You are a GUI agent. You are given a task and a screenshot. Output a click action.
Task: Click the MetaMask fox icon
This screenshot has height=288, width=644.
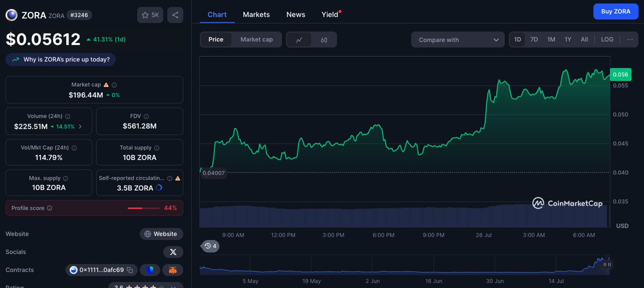173,270
